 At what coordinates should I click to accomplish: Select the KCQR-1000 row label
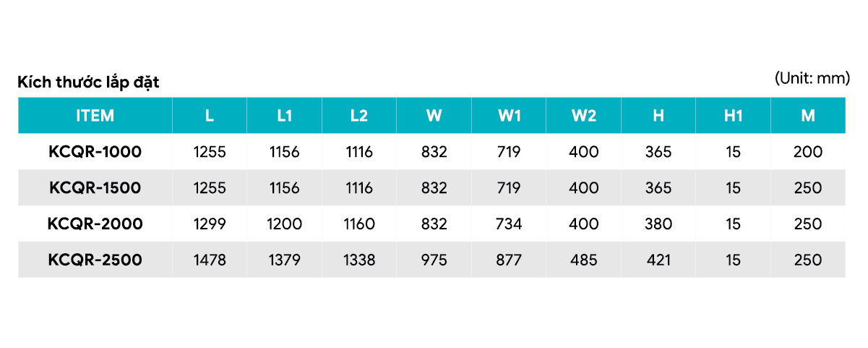pos(95,152)
